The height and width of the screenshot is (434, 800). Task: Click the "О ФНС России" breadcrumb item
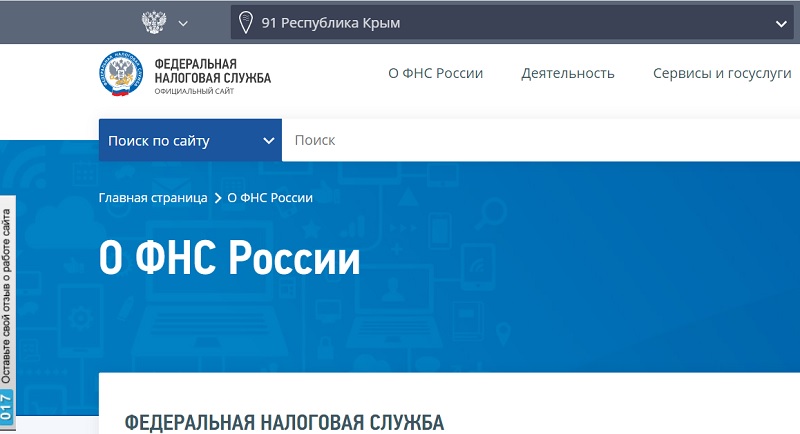(x=270, y=198)
